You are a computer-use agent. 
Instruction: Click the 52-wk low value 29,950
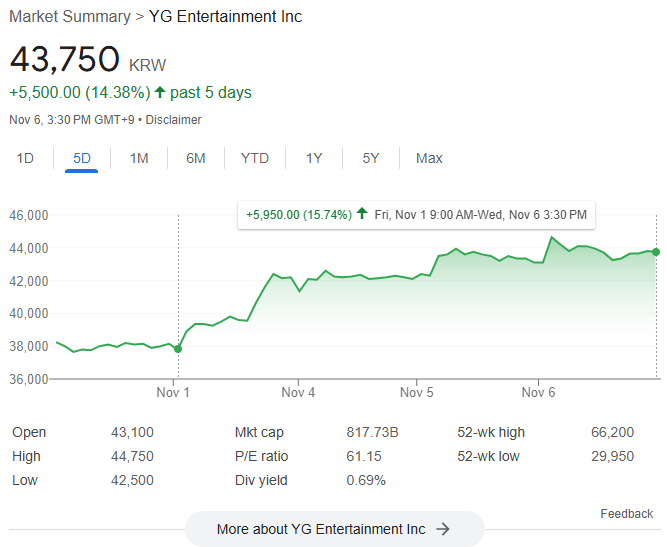(x=613, y=456)
